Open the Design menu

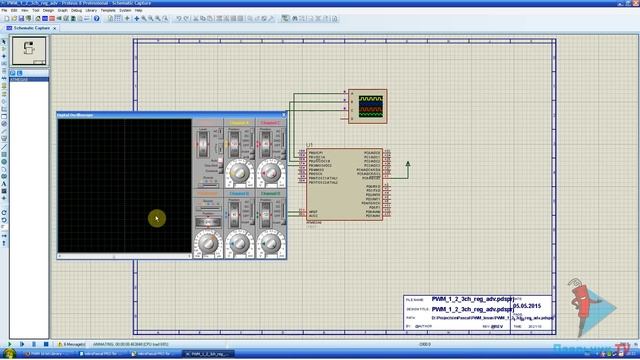click(48, 10)
